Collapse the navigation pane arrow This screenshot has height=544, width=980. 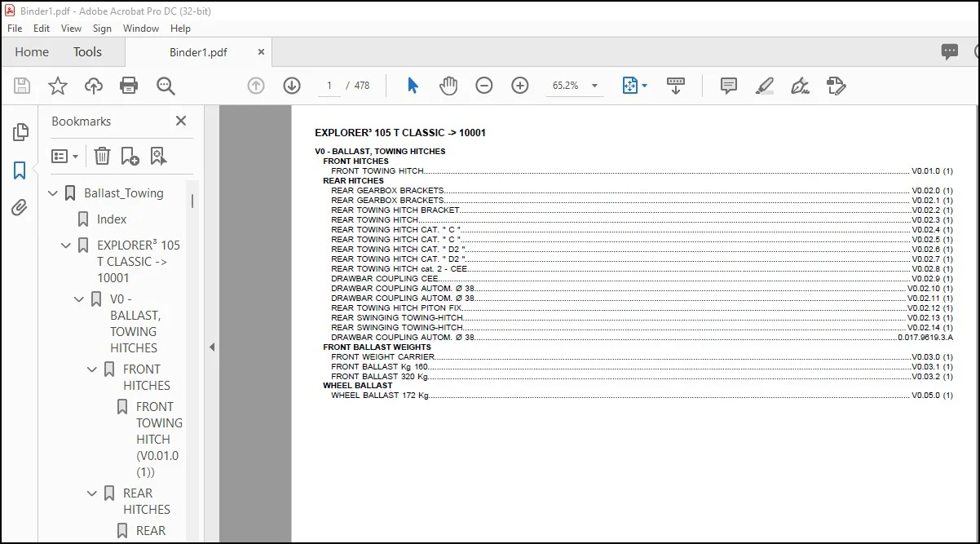(x=211, y=347)
